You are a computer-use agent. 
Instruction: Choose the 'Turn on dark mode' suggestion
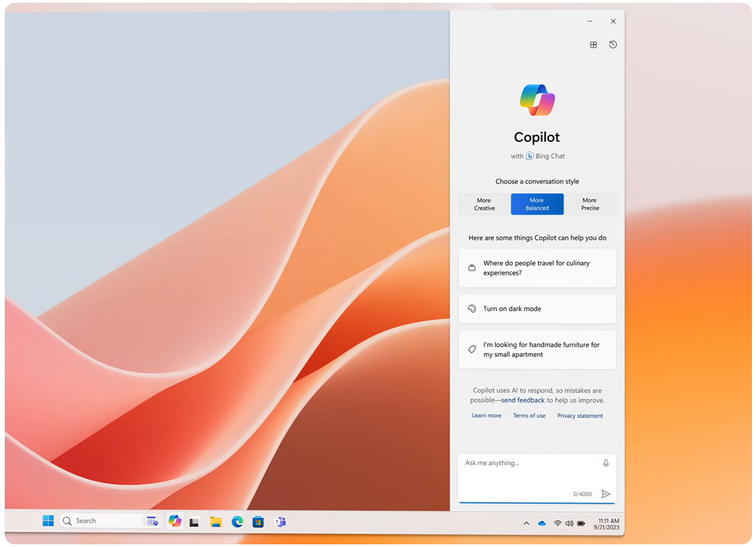(x=537, y=309)
